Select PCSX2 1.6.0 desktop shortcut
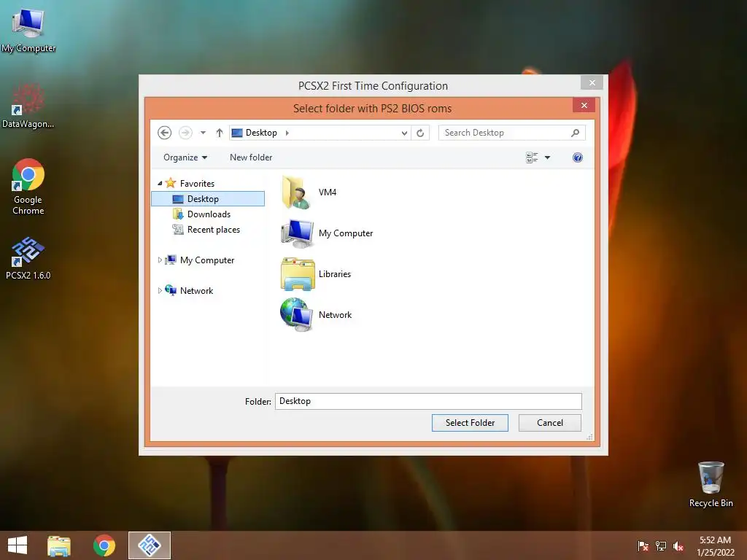The image size is (747, 560). pyautogui.click(x=28, y=257)
